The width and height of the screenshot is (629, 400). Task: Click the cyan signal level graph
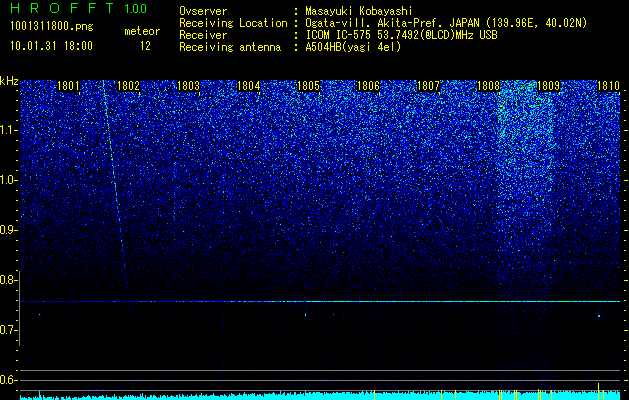tap(320, 395)
